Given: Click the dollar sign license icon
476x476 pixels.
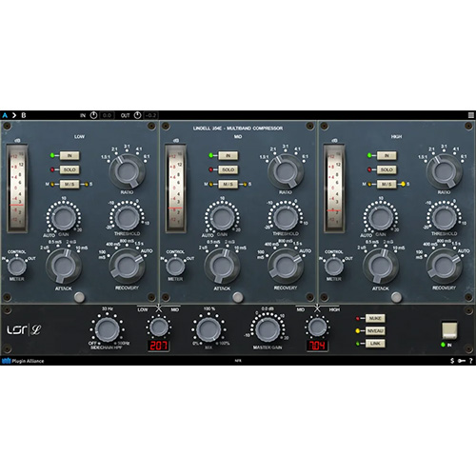Looking at the screenshot, I should pyautogui.click(x=452, y=361).
